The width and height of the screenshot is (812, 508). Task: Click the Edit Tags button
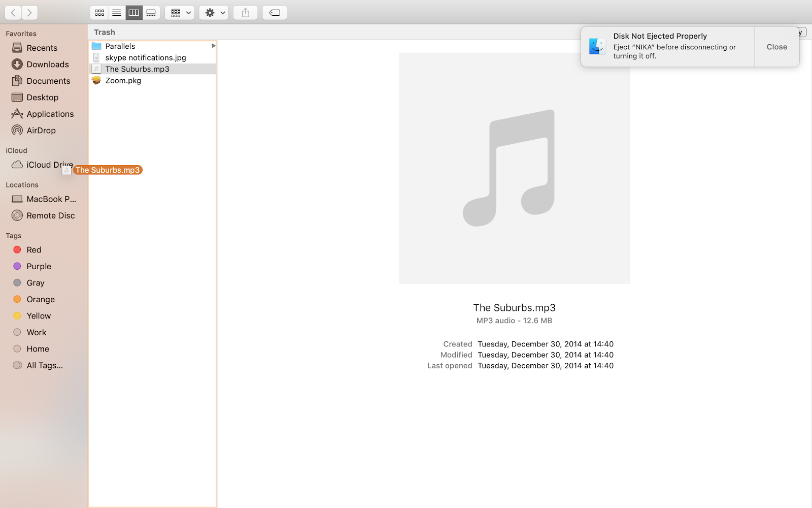click(275, 13)
